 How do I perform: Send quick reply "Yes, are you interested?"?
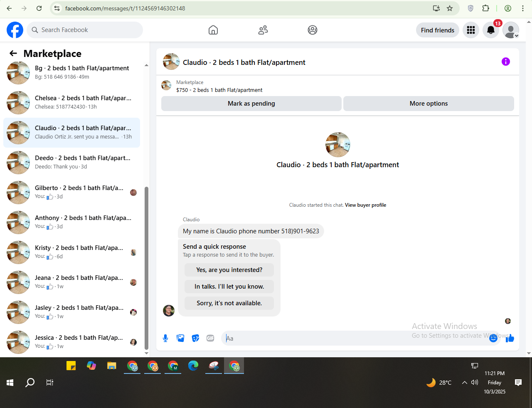[x=229, y=270]
